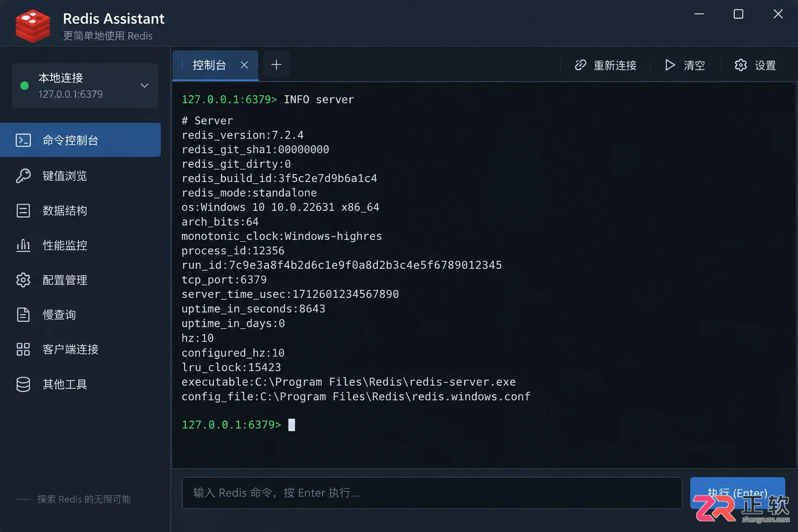Click the uptime_in_seconds:8643 line
The height and width of the screenshot is (532, 798).
click(253, 309)
